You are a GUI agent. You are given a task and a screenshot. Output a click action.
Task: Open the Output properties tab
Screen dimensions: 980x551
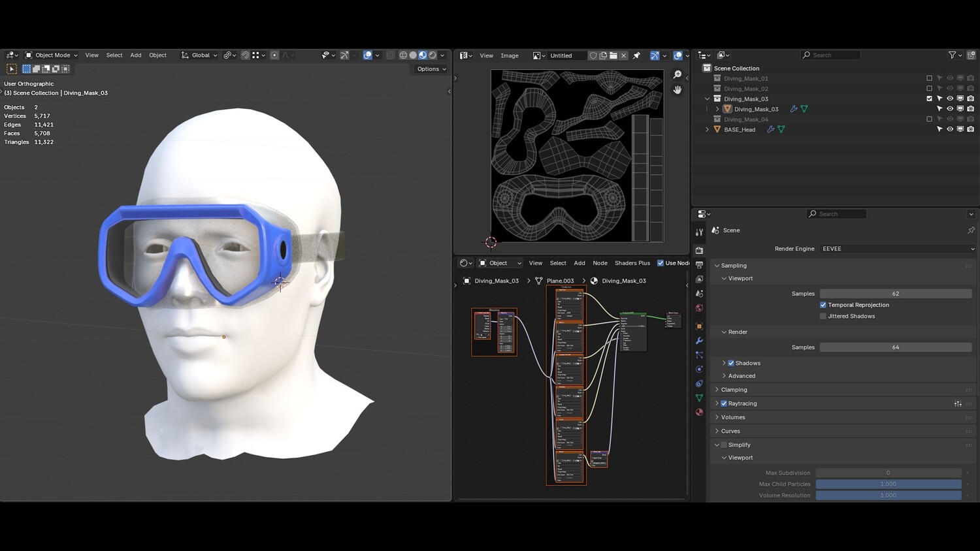699,265
